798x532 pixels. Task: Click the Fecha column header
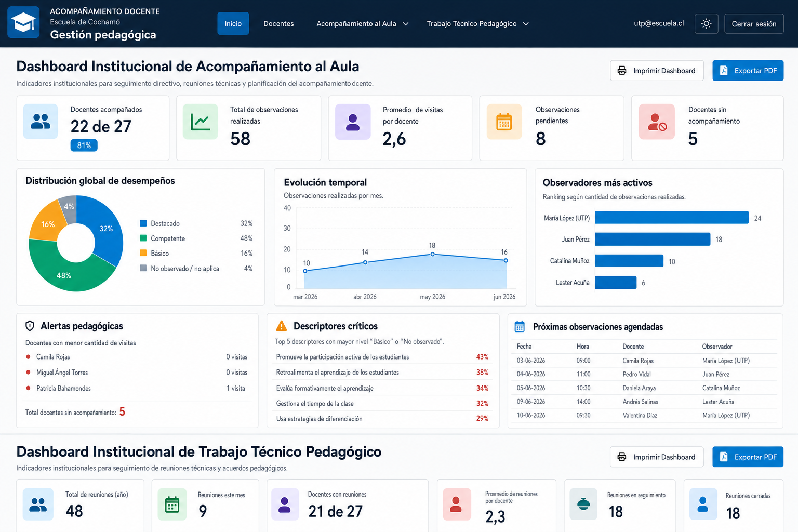pos(524,347)
